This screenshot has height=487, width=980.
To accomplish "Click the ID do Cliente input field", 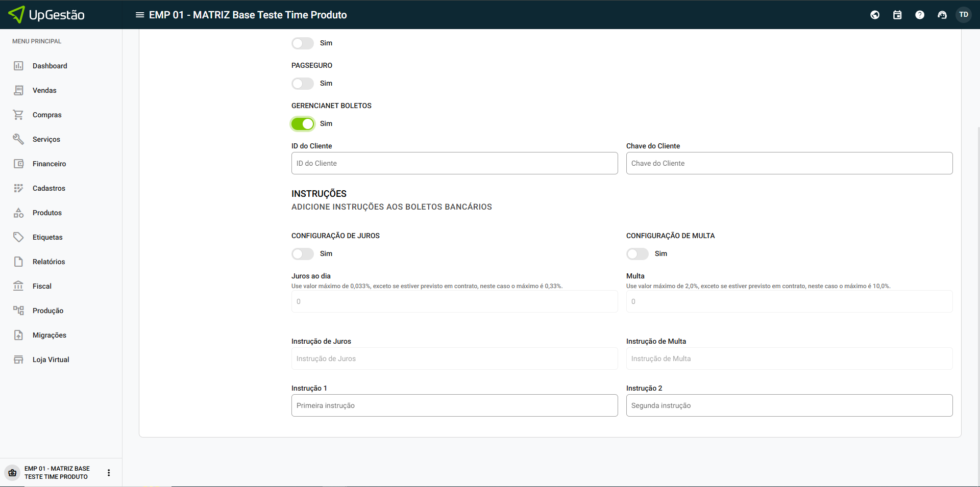I will click(454, 163).
